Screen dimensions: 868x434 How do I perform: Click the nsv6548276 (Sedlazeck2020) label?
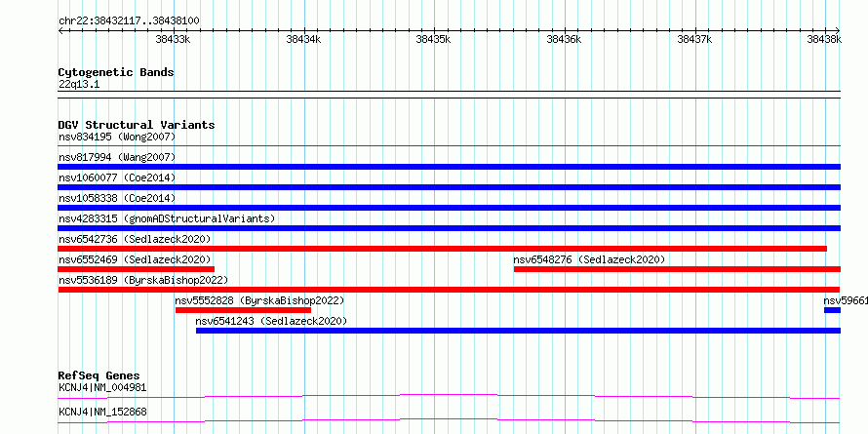pyautogui.click(x=589, y=259)
